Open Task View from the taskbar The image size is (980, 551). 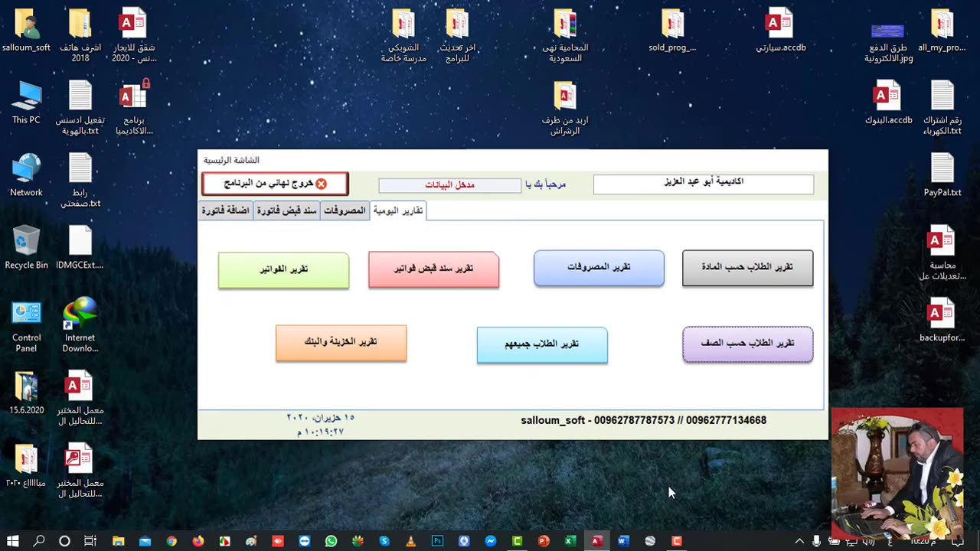click(90, 541)
